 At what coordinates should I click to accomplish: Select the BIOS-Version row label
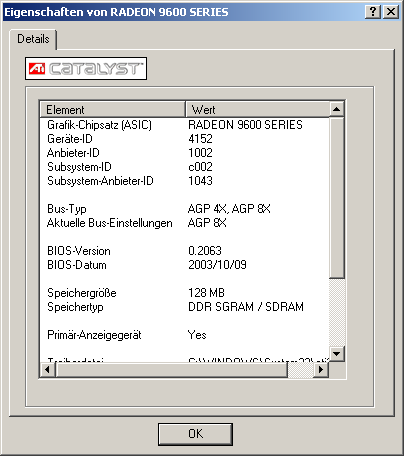pyautogui.click(x=79, y=251)
